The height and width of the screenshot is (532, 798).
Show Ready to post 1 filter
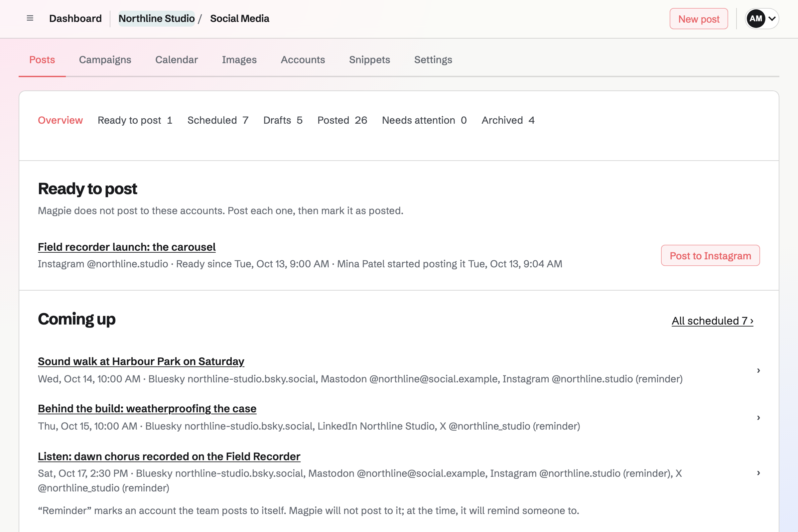point(135,120)
